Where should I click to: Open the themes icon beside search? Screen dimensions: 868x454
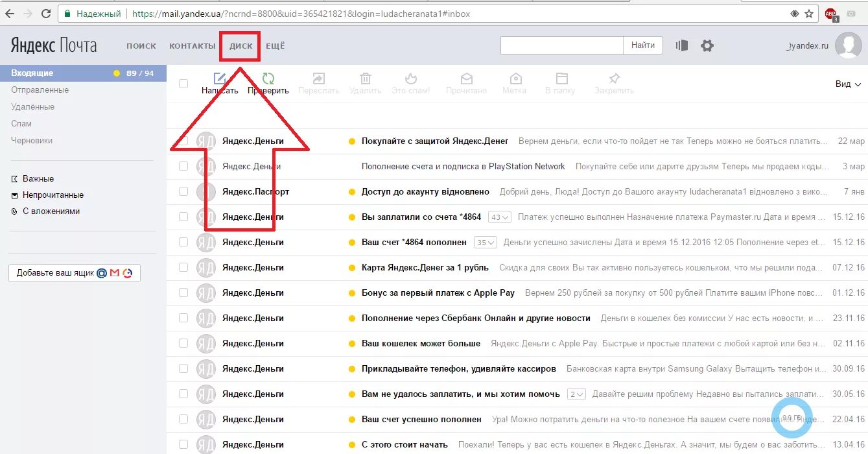[681, 45]
